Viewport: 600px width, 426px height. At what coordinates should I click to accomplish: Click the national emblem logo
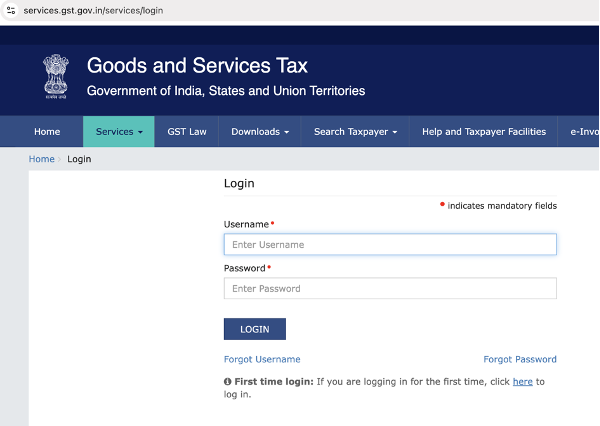pos(56,77)
